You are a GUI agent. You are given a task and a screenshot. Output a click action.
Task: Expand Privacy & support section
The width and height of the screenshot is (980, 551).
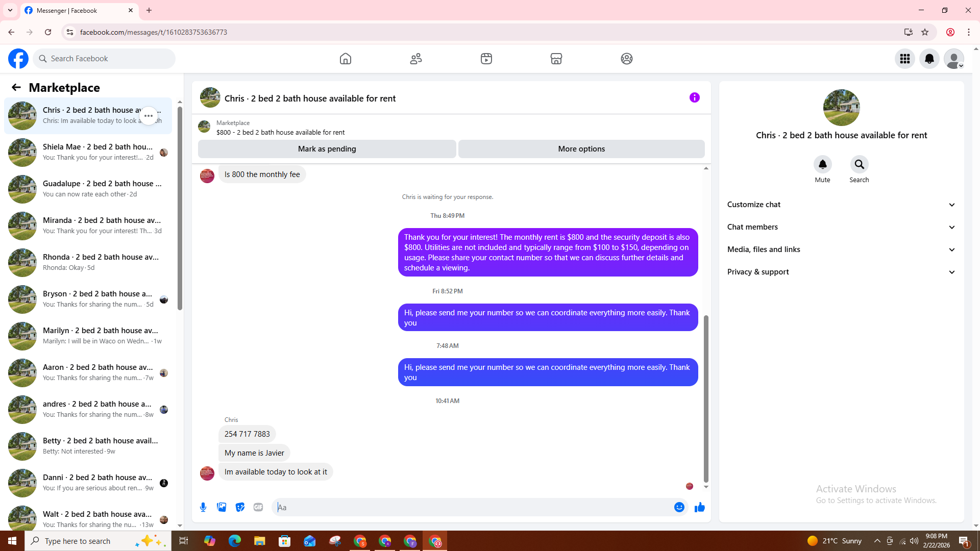tap(841, 272)
